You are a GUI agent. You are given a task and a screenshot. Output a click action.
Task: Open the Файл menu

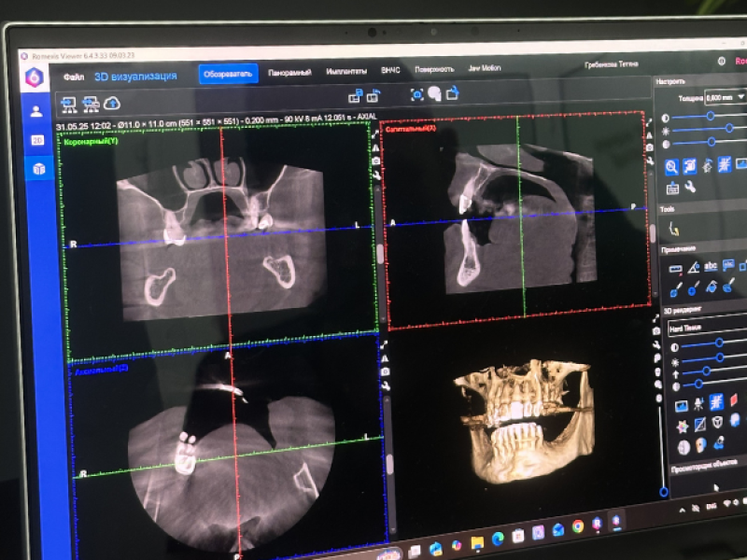click(74, 77)
